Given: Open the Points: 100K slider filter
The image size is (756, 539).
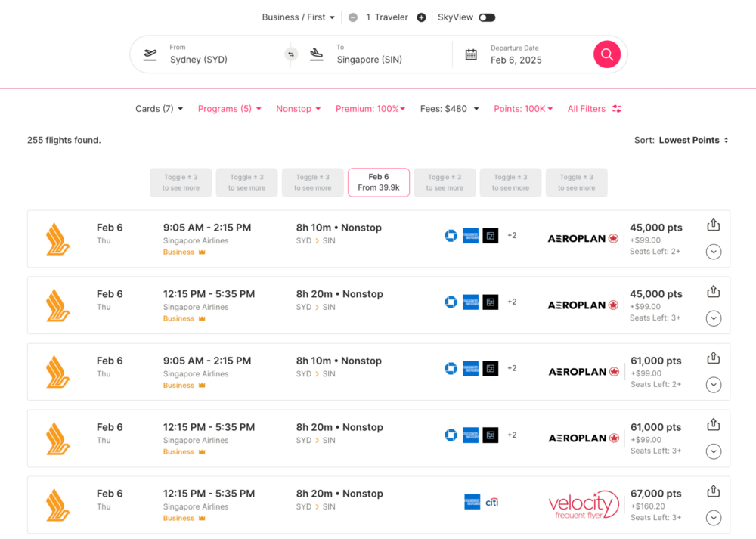Looking at the screenshot, I should [x=523, y=109].
